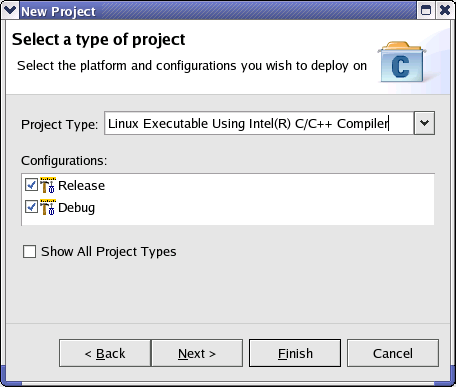
Task: Open the window menu arrow in title bar
Action: pos(9,11)
